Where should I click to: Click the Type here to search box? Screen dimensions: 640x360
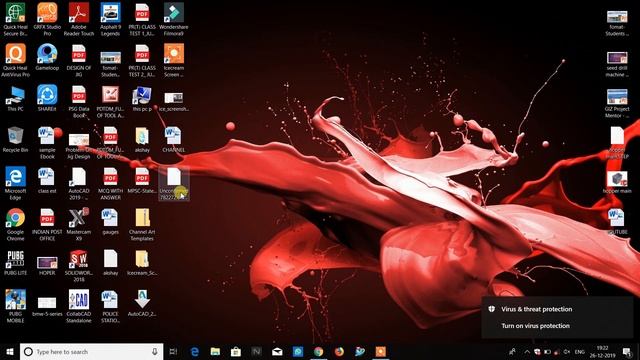coord(91,351)
